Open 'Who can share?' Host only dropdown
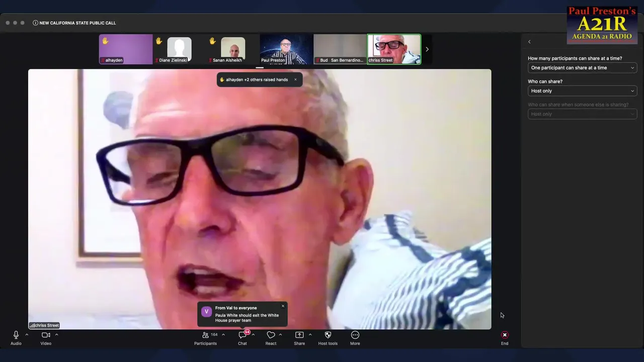Image resolution: width=644 pixels, height=362 pixels. [582, 91]
